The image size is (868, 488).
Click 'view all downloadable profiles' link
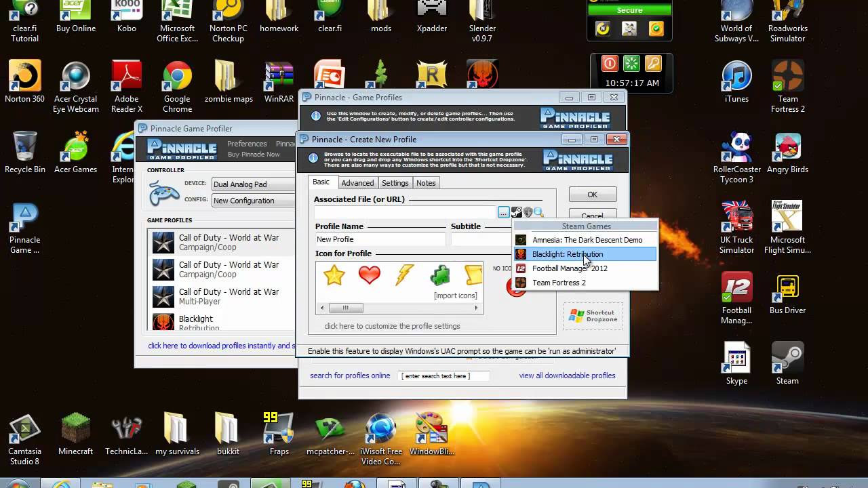pos(568,375)
